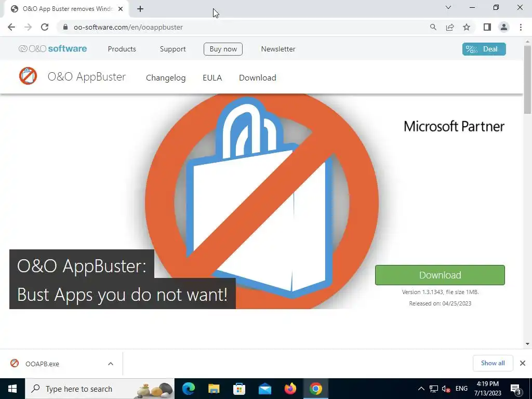The width and height of the screenshot is (532, 399).
Task: Click the address bar URL field
Action: coord(244,27)
